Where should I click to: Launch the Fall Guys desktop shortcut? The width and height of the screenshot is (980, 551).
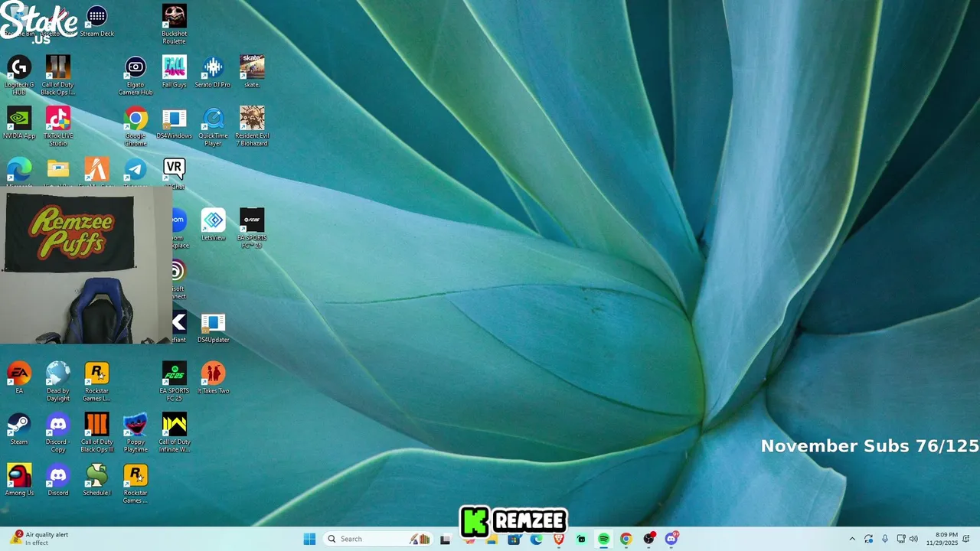pos(174,71)
